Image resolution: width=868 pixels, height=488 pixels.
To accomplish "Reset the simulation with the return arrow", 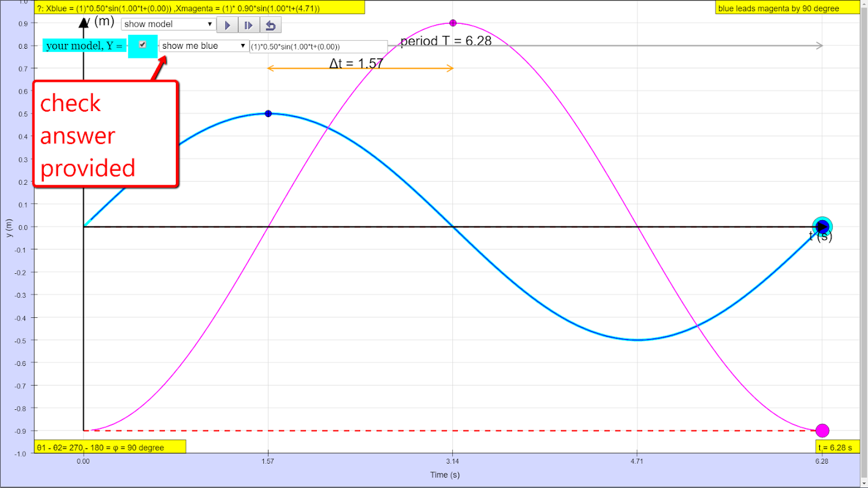I will click(x=270, y=25).
